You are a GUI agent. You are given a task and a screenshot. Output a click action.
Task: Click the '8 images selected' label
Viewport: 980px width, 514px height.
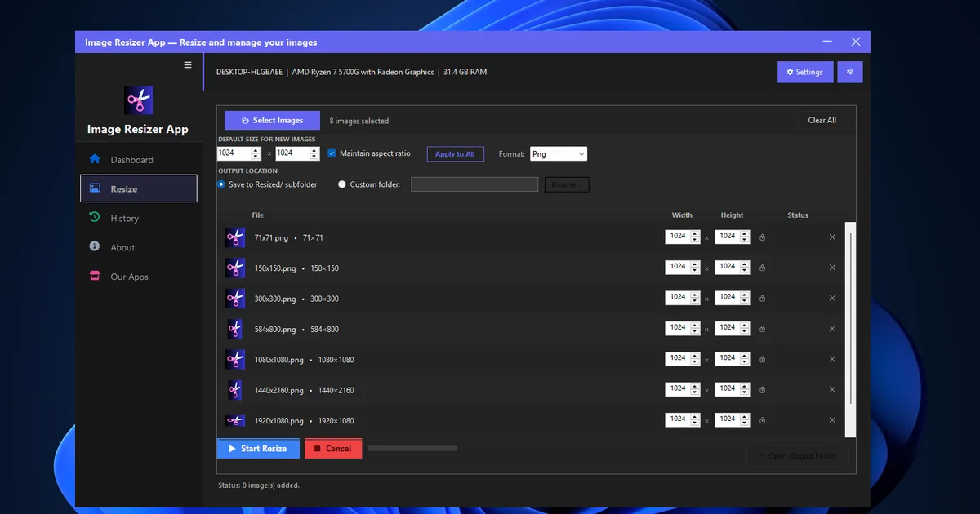(359, 121)
